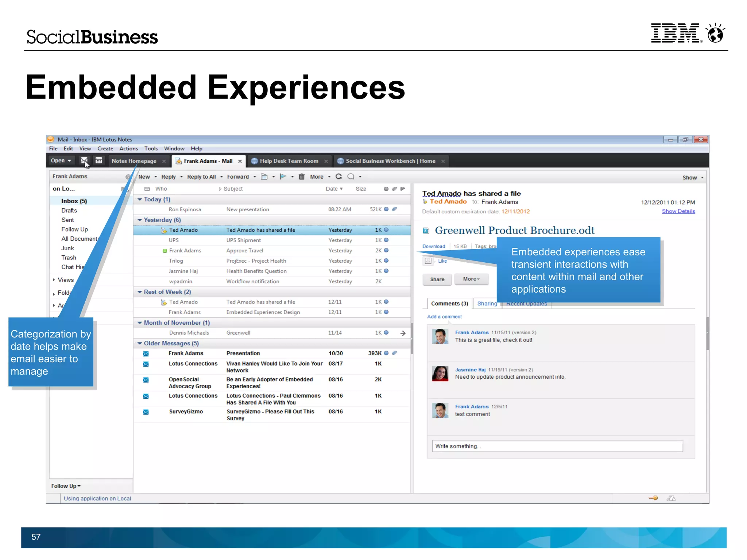Click the key icon in the status bar
The width and height of the screenshot is (747, 560).
tap(653, 498)
